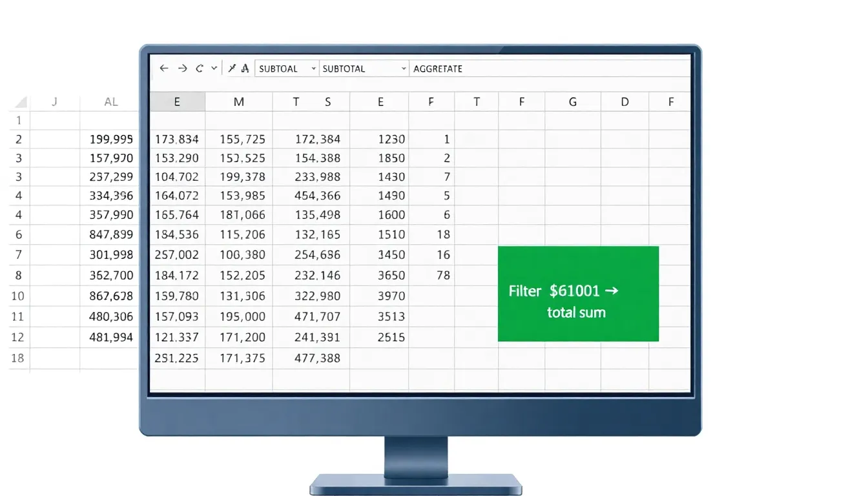Viewport: 868px width, 496px height.
Task: Click the AGGRETATE formula input field
Action: pos(549,68)
